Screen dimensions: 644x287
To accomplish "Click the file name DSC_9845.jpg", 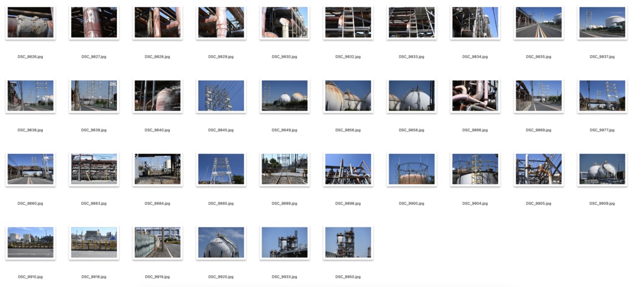I will pos(221,130).
